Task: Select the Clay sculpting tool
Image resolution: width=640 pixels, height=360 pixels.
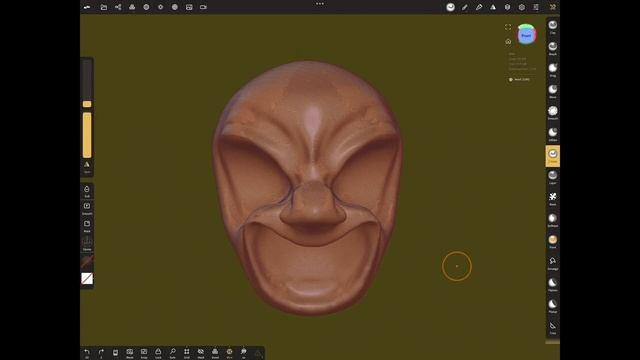Action: (x=553, y=27)
